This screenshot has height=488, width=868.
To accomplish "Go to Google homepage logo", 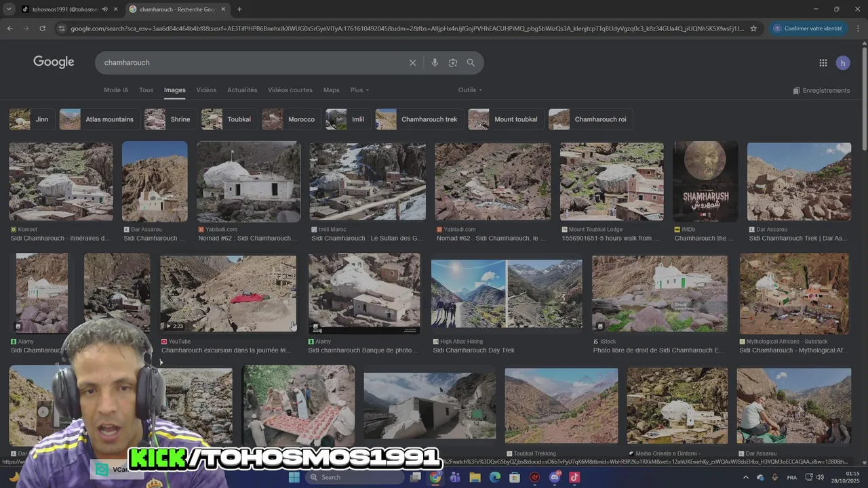I will click(x=54, y=62).
